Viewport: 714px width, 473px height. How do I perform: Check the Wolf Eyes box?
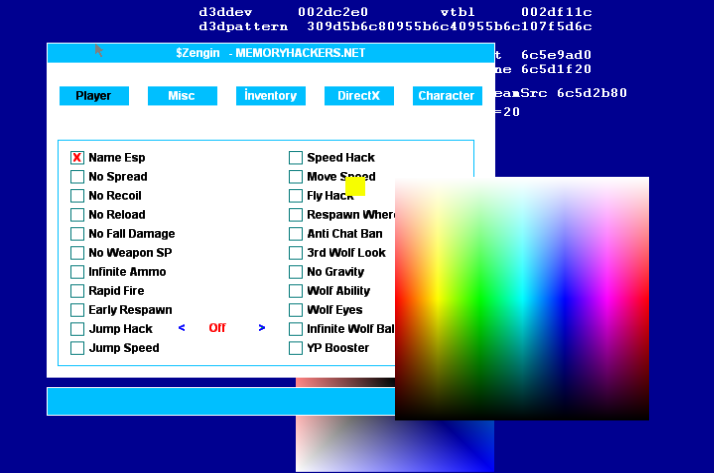tap(296, 310)
